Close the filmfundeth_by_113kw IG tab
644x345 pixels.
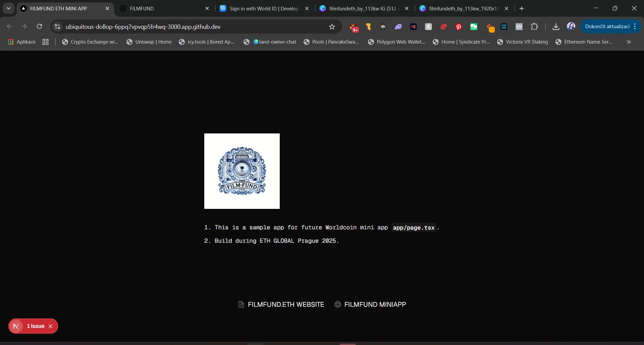pos(407,9)
